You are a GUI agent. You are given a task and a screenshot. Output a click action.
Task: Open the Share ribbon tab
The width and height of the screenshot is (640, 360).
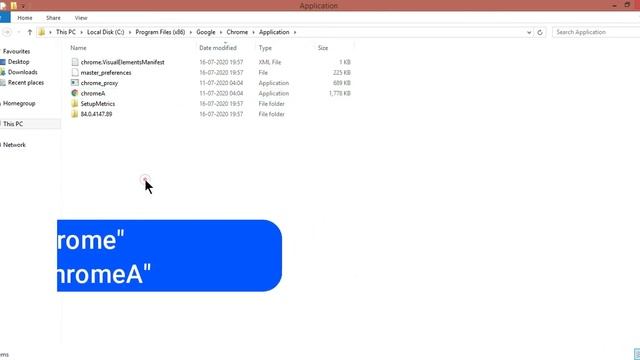pyautogui.click(x=53, y=18)
